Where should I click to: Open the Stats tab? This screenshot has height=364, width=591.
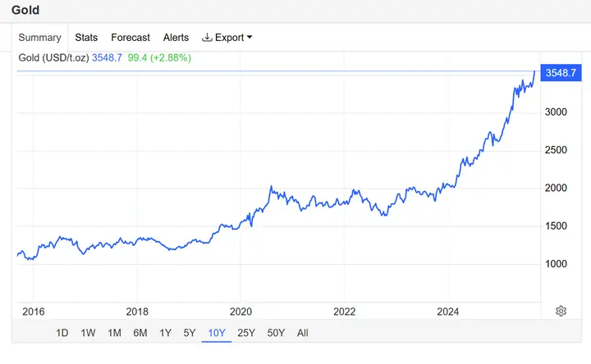point(86,38)
